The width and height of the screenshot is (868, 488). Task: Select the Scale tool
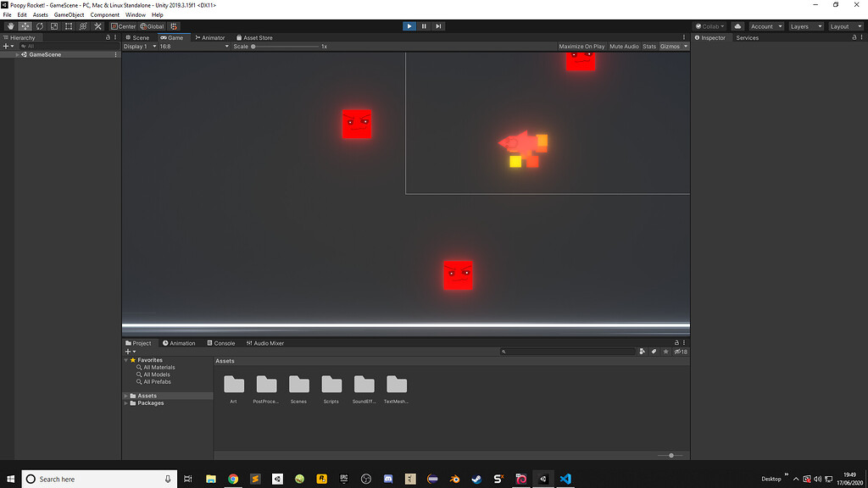click(x=54, y=26)
